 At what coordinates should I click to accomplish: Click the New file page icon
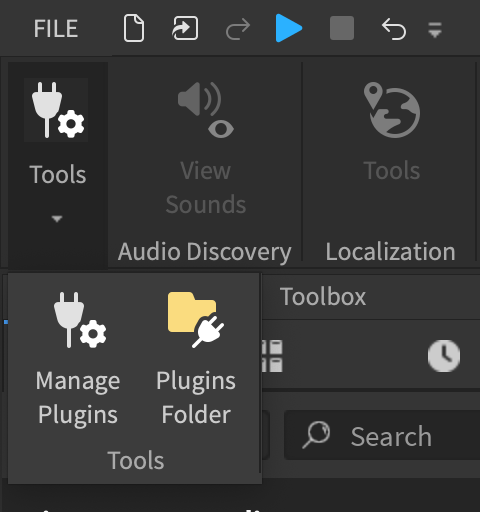coord(134,28)
